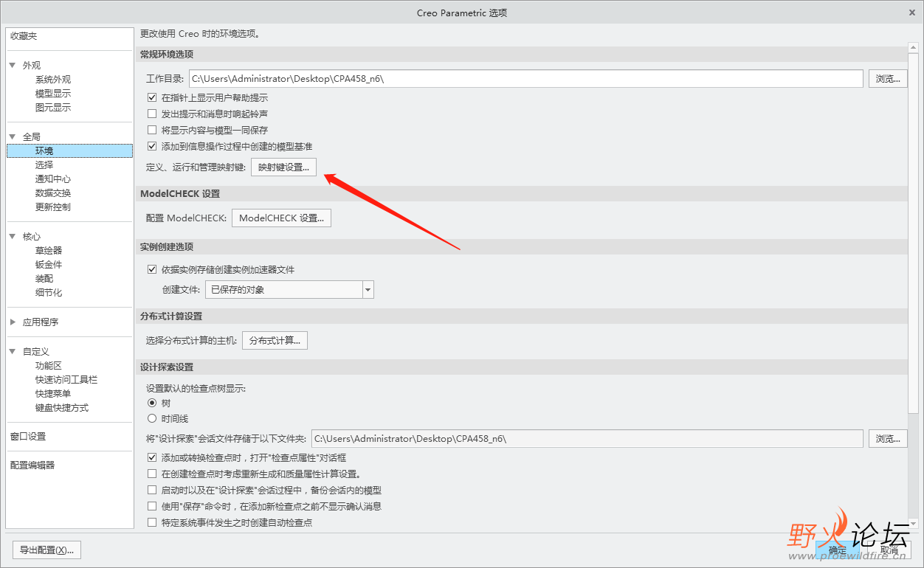Screen dimensions: 924x568
Task: Open 草绘器 settings
Action: pos(49,250)
